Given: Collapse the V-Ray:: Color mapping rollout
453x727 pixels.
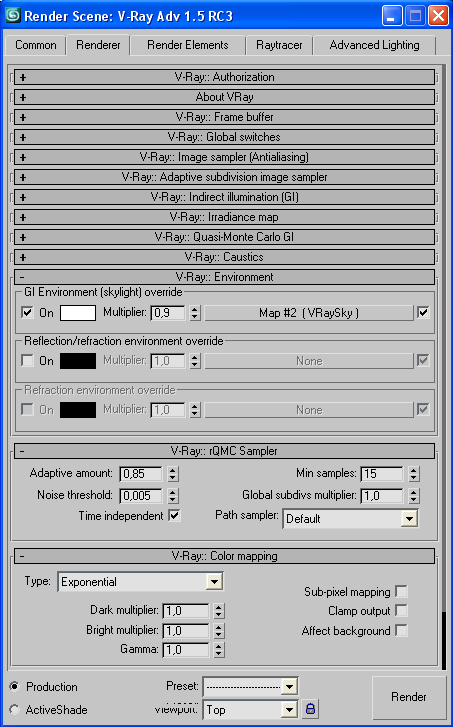Looking at the screenshot, I should tap(224, 556).
